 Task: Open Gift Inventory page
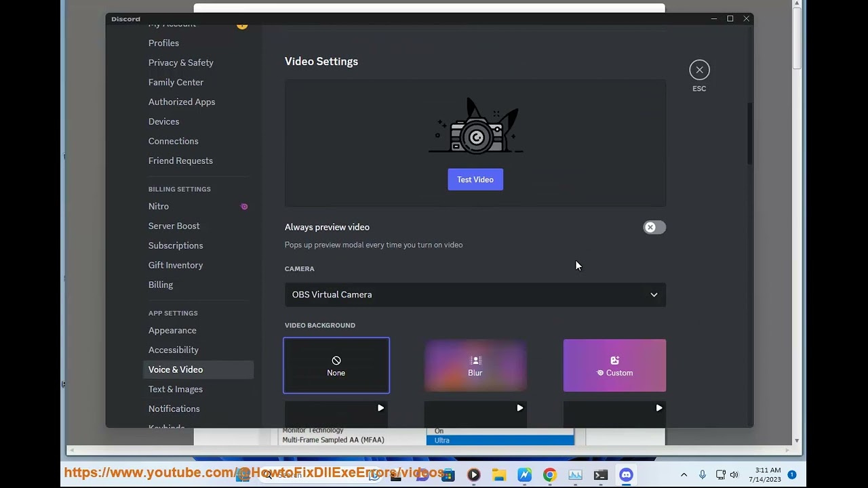176,265
